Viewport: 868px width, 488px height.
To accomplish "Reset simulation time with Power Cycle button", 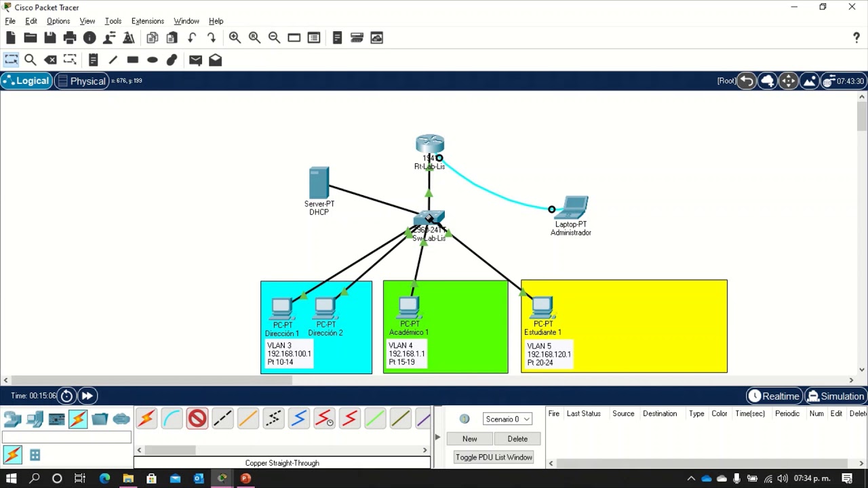I will pos(66,396).
